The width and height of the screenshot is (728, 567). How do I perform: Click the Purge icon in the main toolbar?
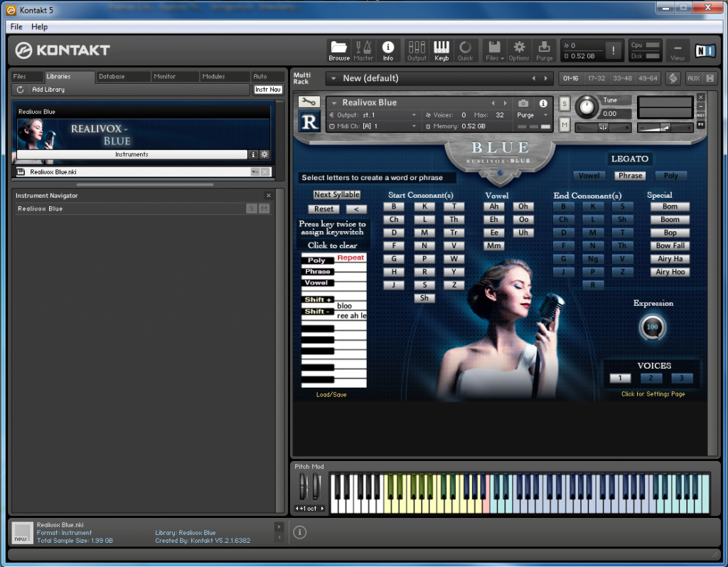[545, 51]
